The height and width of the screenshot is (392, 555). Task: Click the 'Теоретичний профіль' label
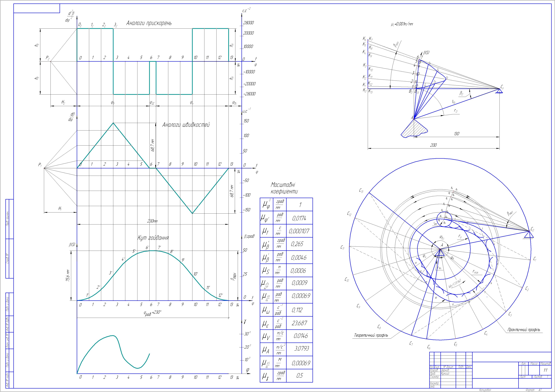click(x=371, y=335)
